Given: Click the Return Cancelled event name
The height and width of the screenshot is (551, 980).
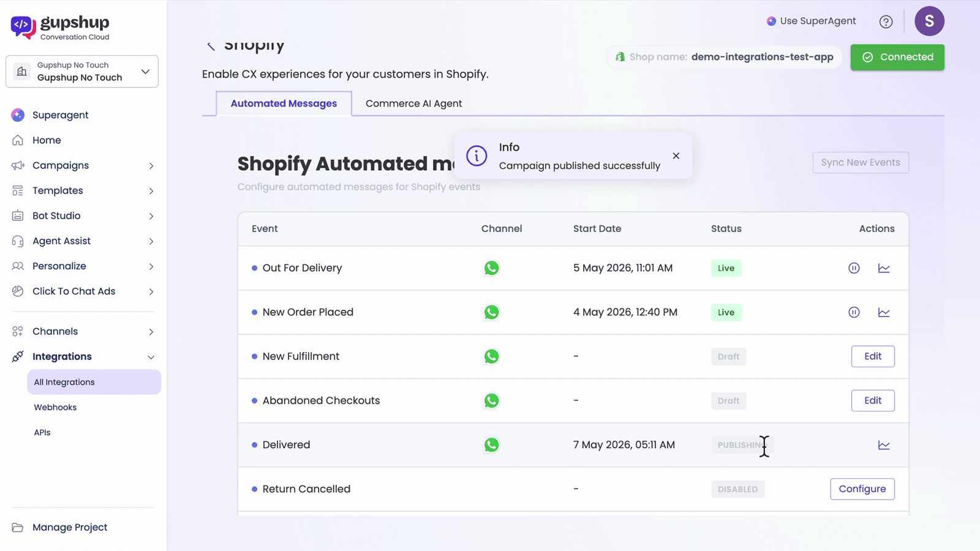Looking at the screenshot, I should click(x=306, y=489).
